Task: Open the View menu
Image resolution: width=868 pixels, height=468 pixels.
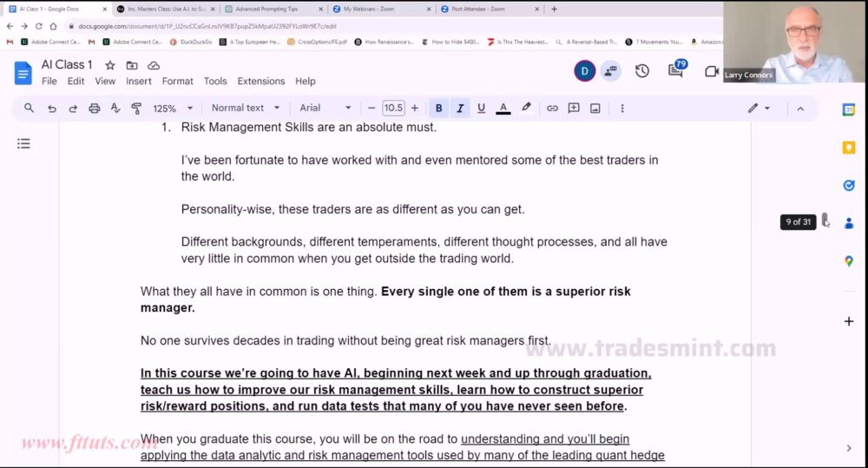Action: click(105, 81)
